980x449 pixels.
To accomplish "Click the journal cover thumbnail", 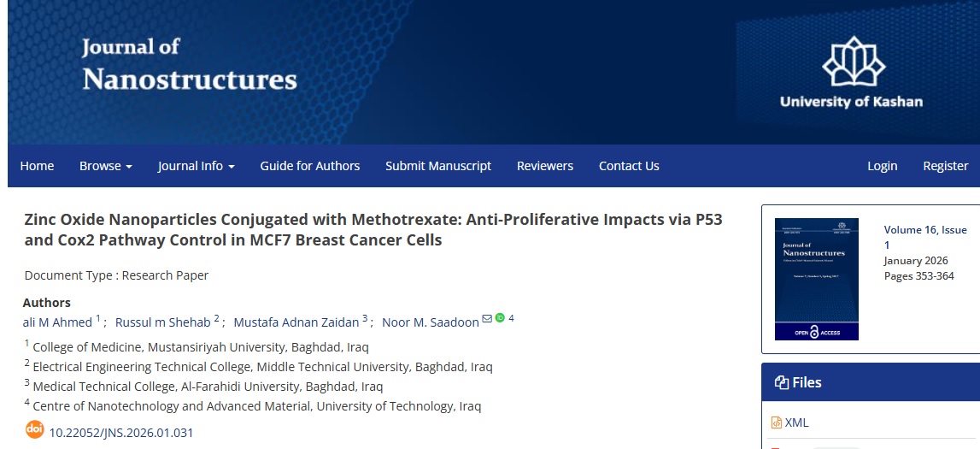I will point(816,279).
